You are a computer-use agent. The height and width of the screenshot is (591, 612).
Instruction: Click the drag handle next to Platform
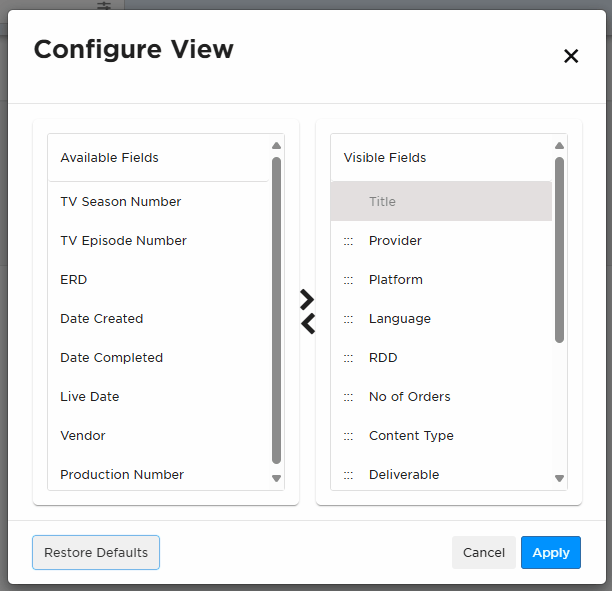pos(348,280)
